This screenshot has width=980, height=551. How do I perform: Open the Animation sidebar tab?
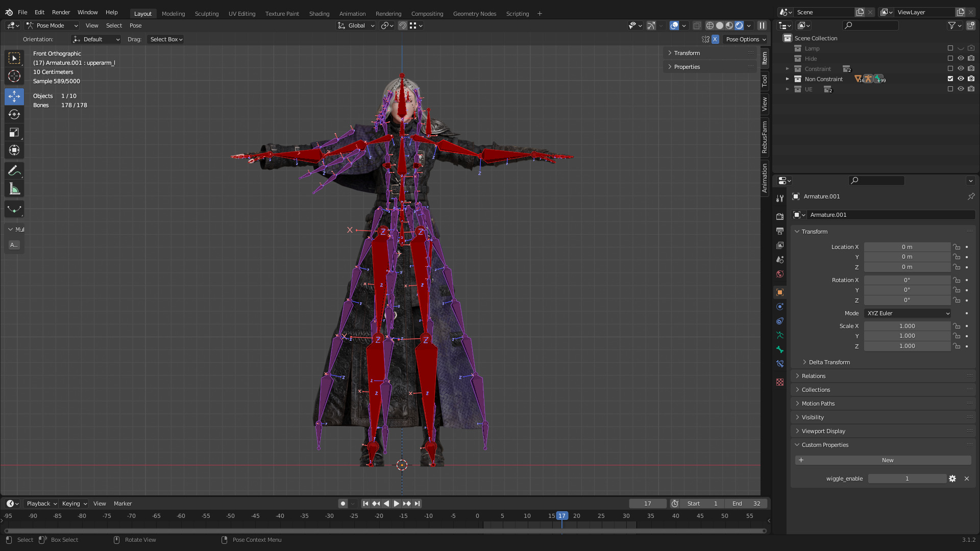tap(765, 178)
